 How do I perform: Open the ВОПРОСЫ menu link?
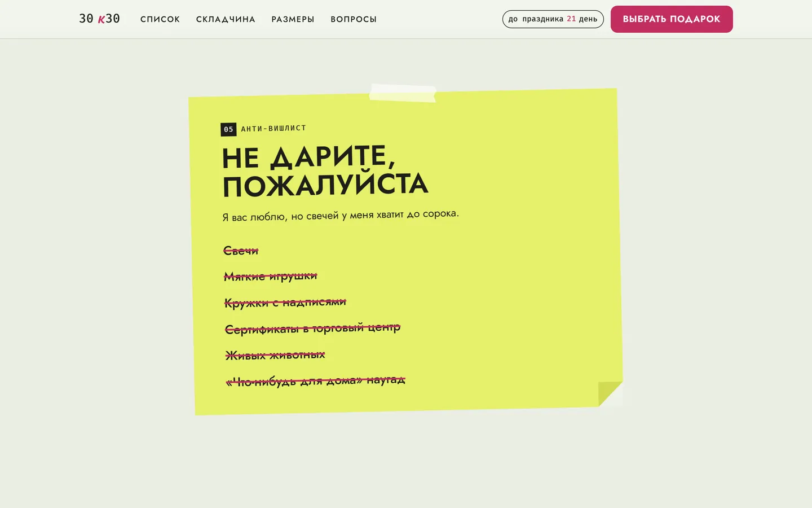354,19
